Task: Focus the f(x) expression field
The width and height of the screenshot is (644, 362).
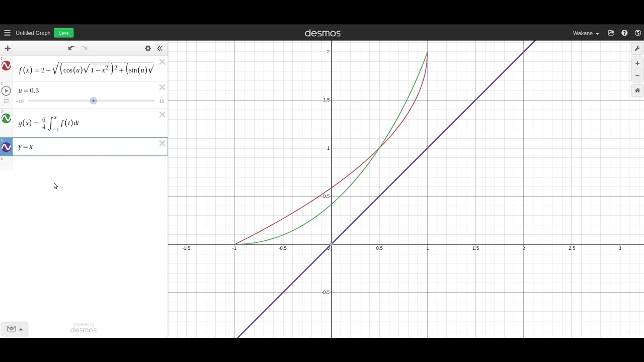Action: (87, 69)
